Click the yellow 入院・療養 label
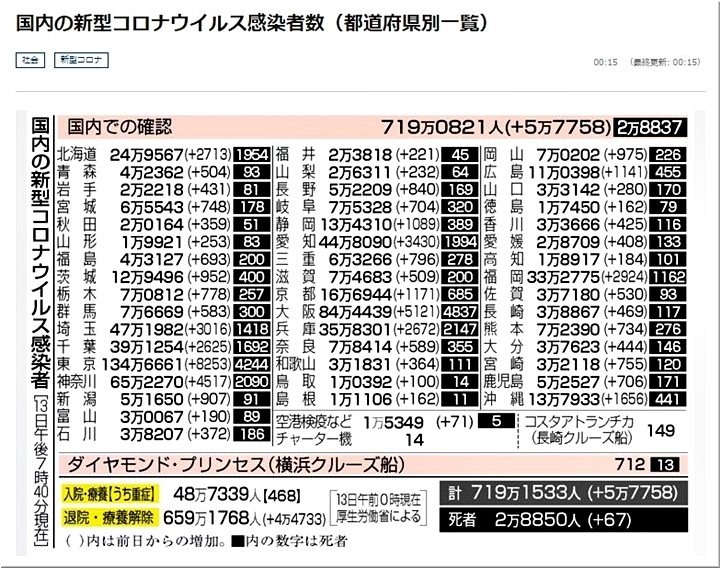 pyautogui.click(x=100, y=494)
